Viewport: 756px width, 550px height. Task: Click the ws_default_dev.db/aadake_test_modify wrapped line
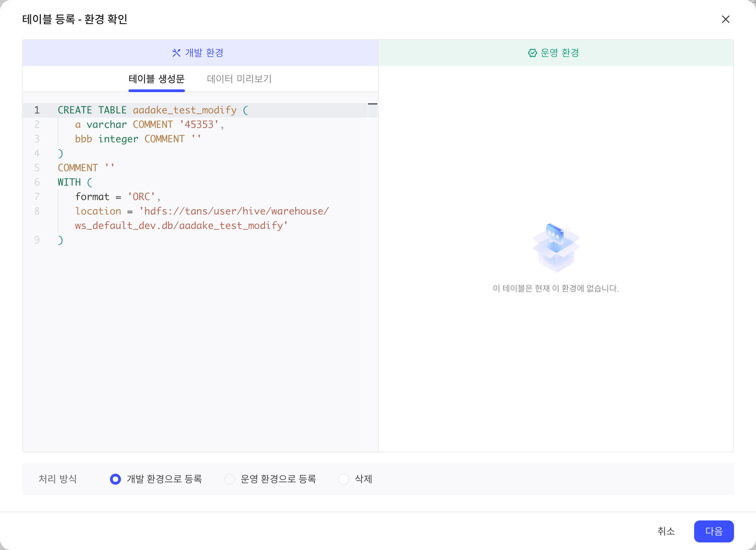click(181, 225)
